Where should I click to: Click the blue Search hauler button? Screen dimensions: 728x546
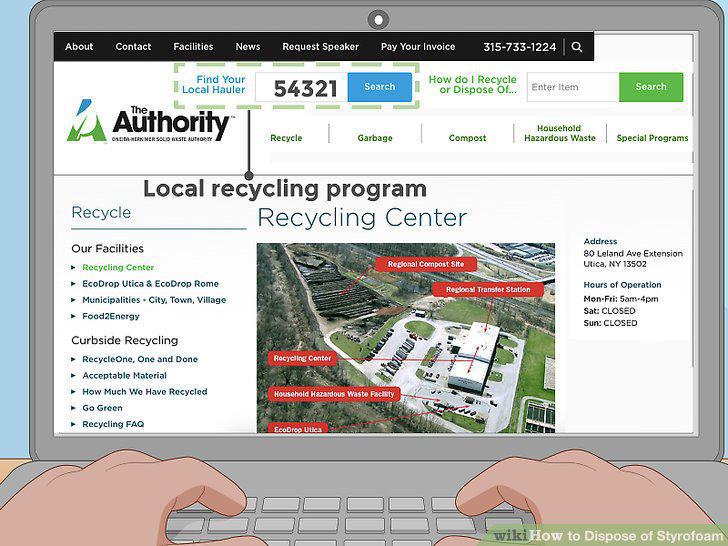[x=380, y=87]
